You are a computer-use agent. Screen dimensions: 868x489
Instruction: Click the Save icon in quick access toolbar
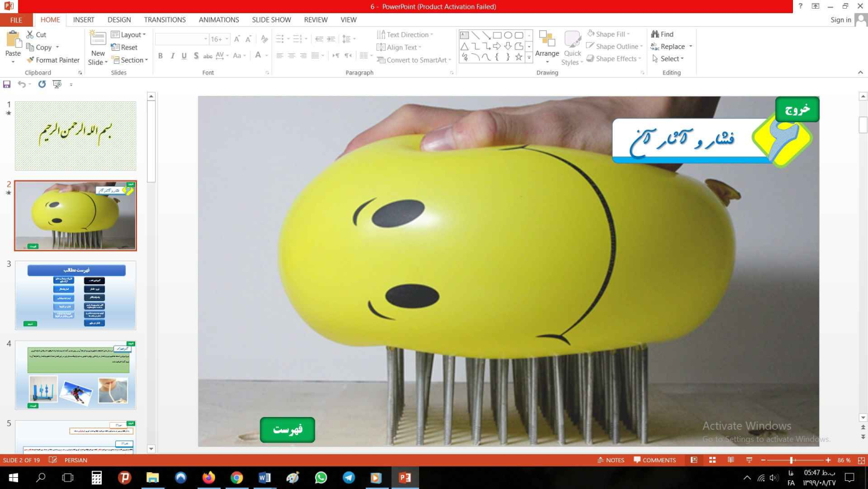7,84
